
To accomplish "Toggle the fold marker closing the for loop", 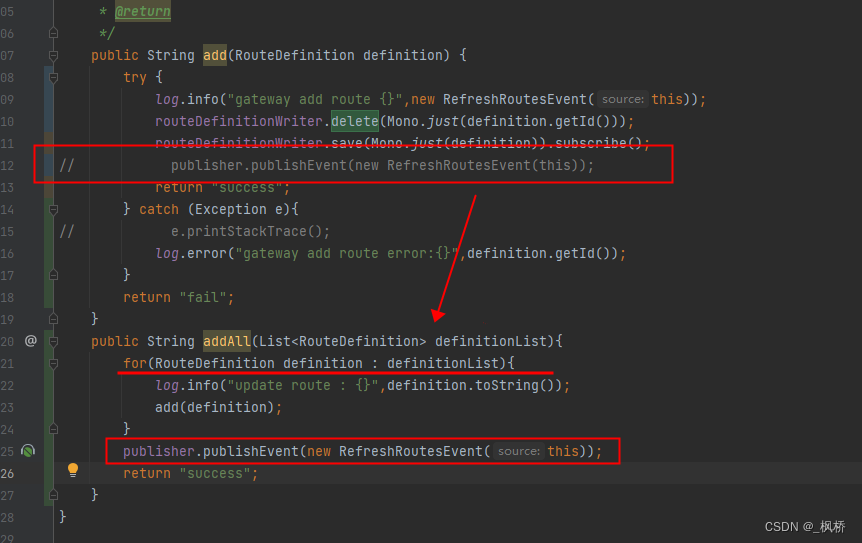I will tap(53, 429).
